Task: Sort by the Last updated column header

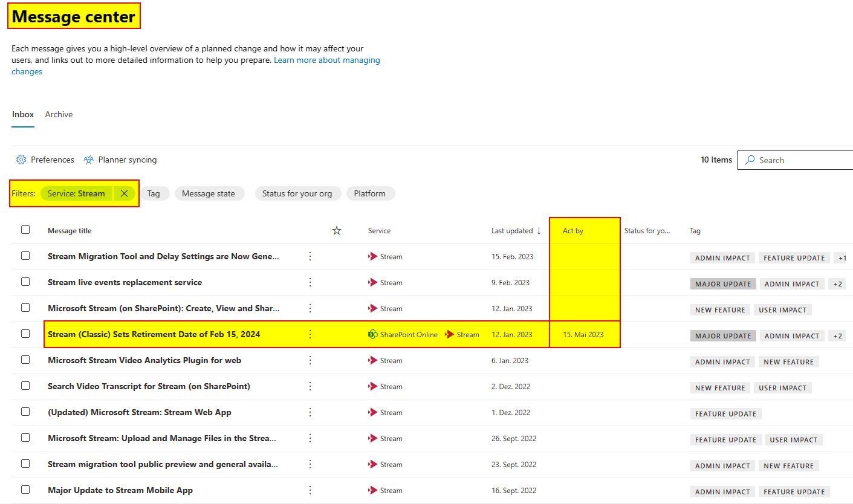Action: coord(511,230)
